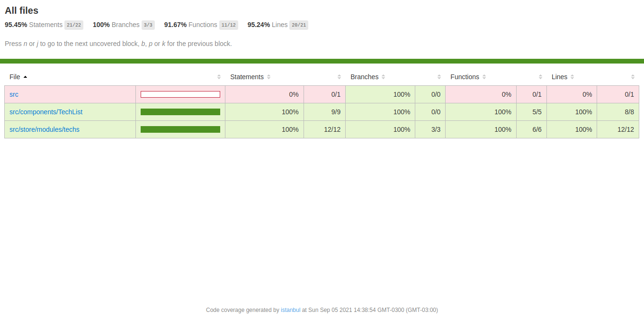The width and height of the screenshot is (644, 320).
Task: Click src row Lines 0/1 cell
Action: [x=618, y=94]
